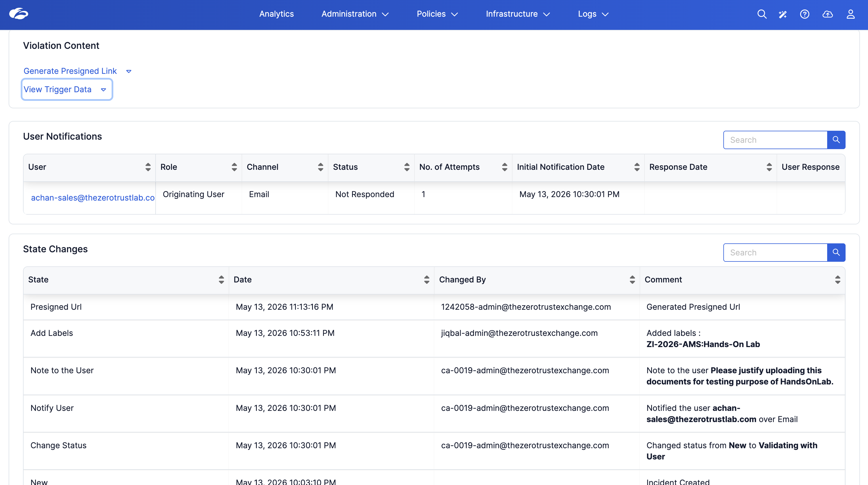Click the User Notifications search magnifier button
The height and width of the screenshot is (485, 868).
point(836,140)
